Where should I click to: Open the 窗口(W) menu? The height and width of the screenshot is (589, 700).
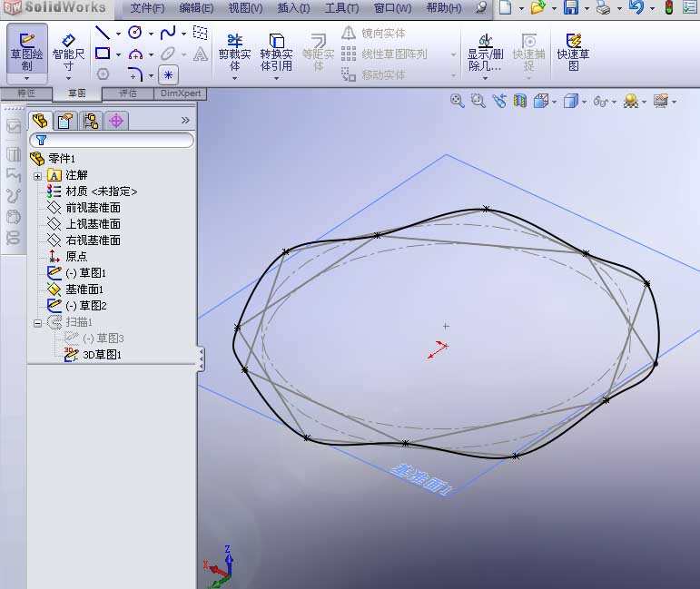[x=392, y=8]
